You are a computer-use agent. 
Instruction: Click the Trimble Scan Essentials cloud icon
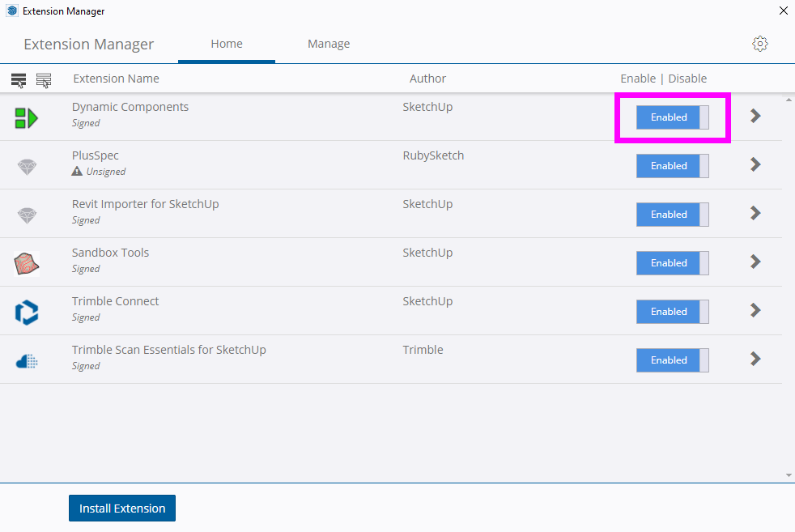[27, 361]
